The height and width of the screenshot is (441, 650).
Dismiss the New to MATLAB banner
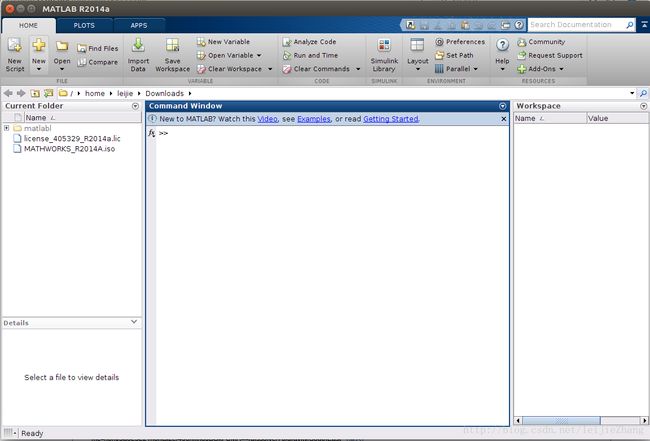pos(504,119)
